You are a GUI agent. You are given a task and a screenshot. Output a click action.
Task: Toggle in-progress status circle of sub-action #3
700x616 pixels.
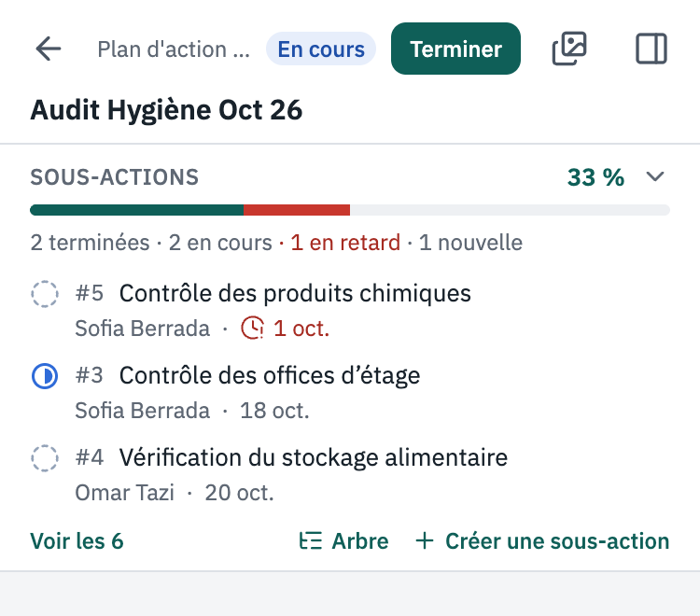45,376
